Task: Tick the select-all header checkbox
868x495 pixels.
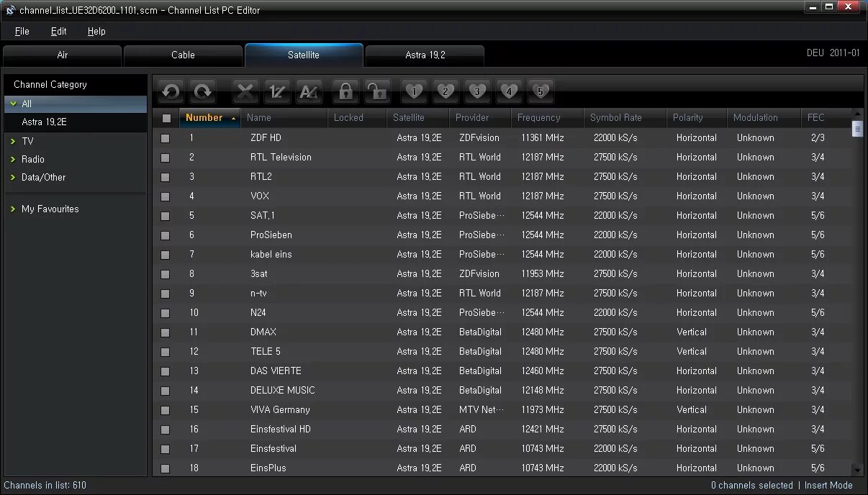Action: tap(166, 118)
